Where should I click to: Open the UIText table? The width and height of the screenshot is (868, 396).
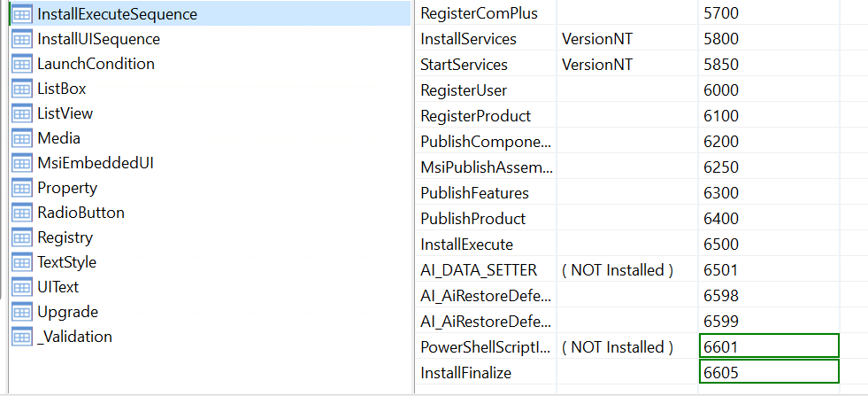[58, 287]
